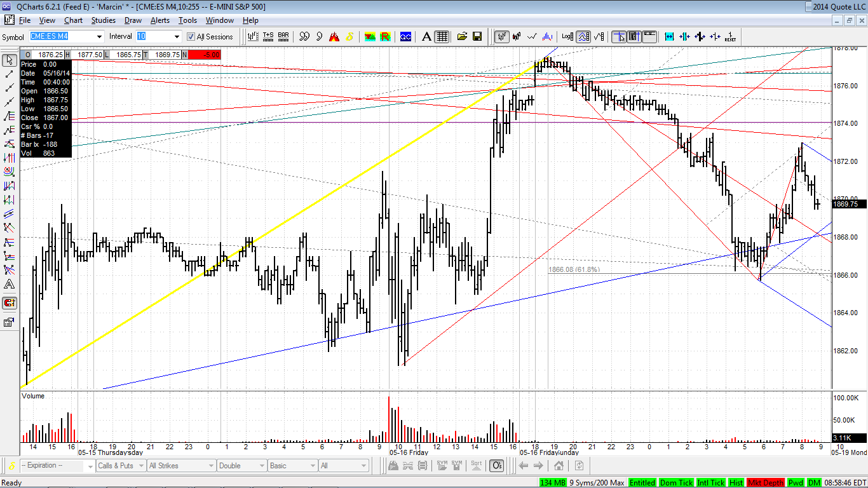Click the text 'A' tool in left toolbar

click(x=9, y=284)
